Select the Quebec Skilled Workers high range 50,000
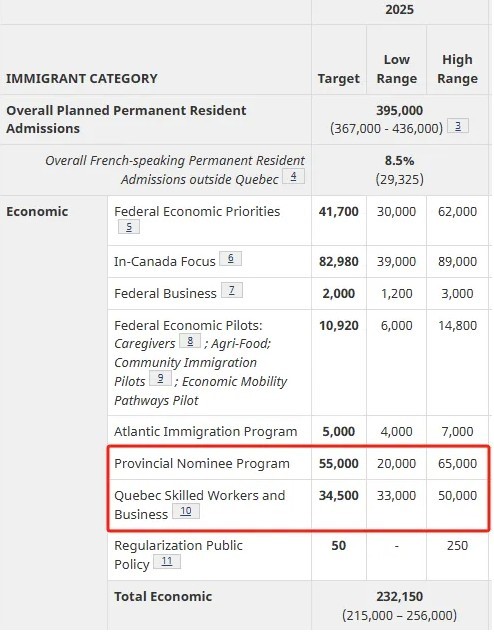Image resolution: width=494 pixels, height=634 pixels. (457, 495)
